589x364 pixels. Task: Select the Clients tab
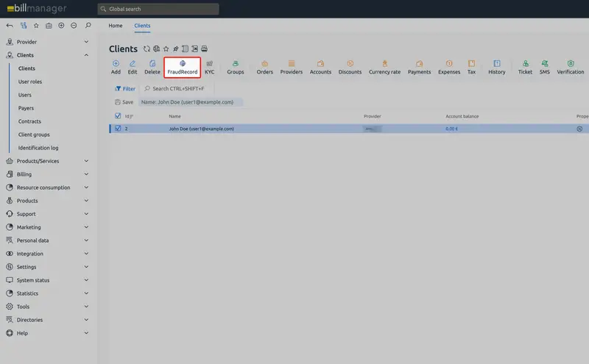142,26
